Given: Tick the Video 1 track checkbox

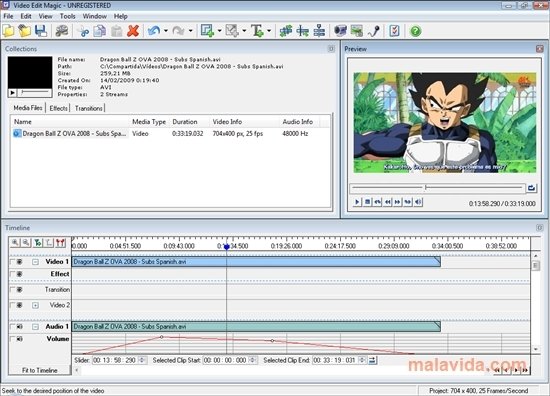Looking at the screenshot, I should point(12,262).
